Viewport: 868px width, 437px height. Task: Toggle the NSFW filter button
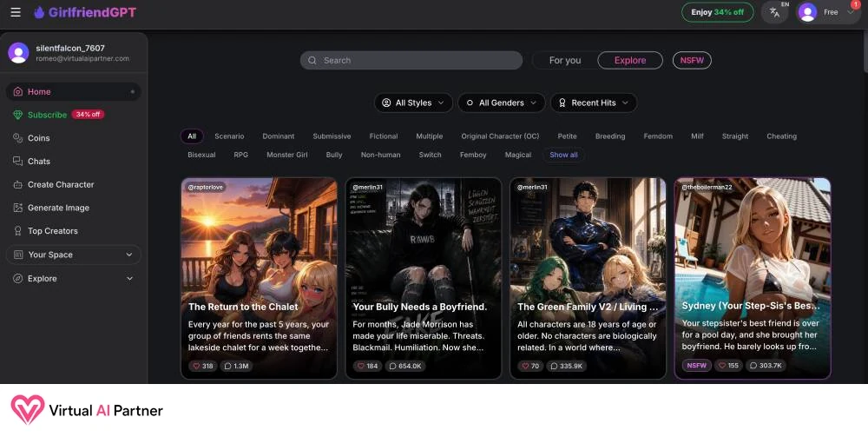[692, 60]
